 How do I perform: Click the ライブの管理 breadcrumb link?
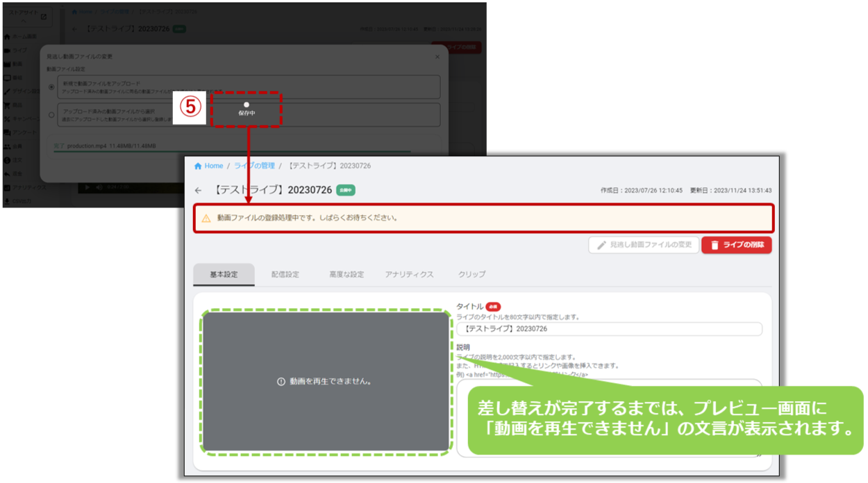tap(254, 167)
